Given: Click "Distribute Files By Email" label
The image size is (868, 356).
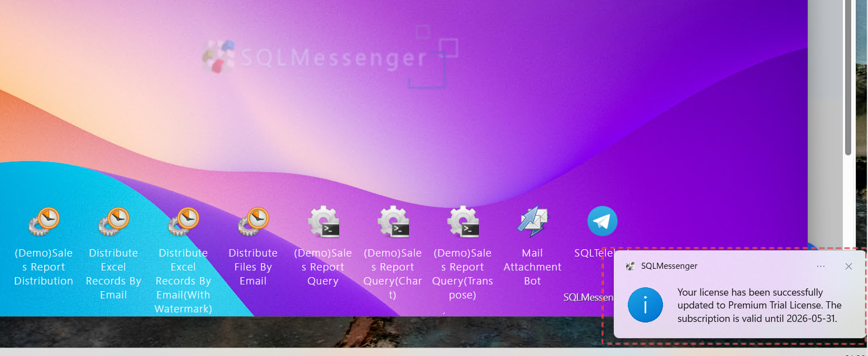Looking at the screenshot, I should [253, 267].
